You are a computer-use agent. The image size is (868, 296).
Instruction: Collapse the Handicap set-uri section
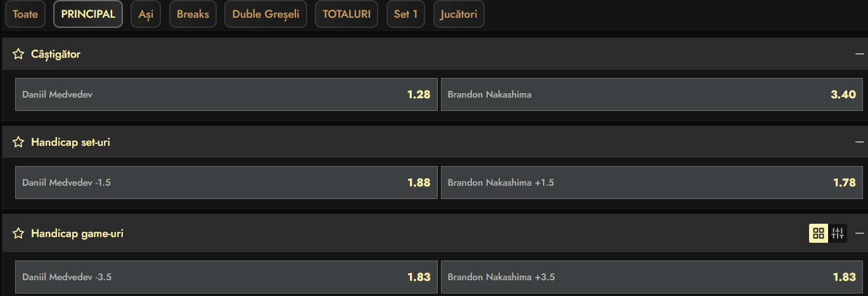[859, 143]
